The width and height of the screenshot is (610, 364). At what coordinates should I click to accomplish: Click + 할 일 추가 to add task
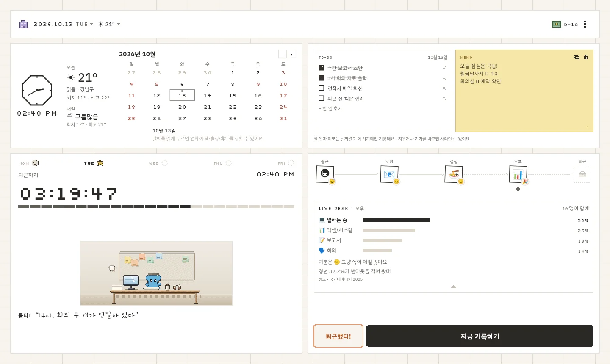click(x=330, y=108)
